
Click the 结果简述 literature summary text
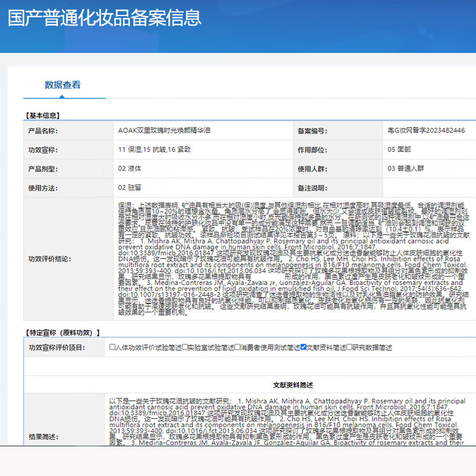click(286, 422)
